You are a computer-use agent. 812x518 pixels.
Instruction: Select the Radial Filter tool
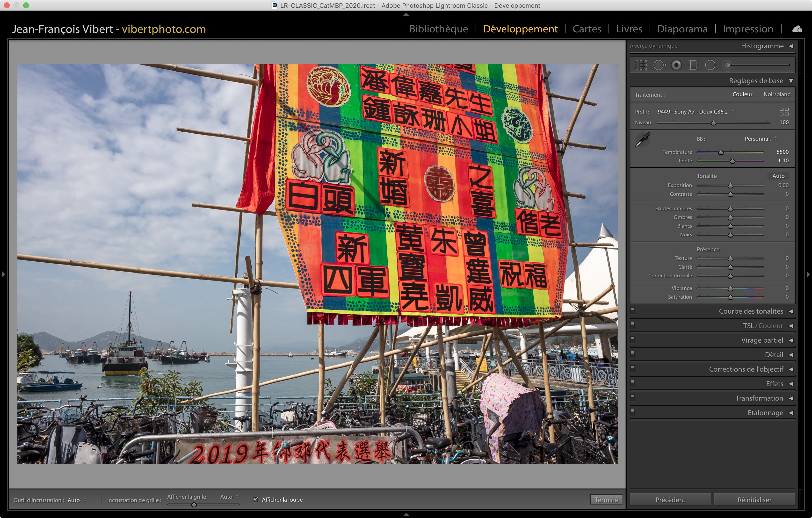click(710, 65)
